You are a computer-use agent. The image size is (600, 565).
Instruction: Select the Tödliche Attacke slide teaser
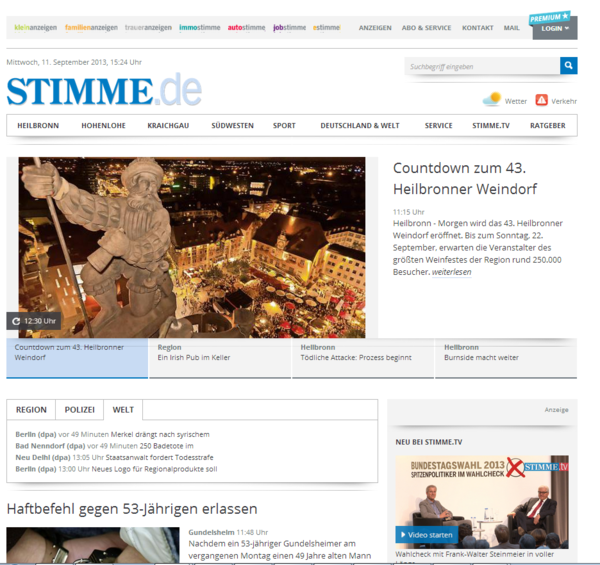(x=362, y=352)
